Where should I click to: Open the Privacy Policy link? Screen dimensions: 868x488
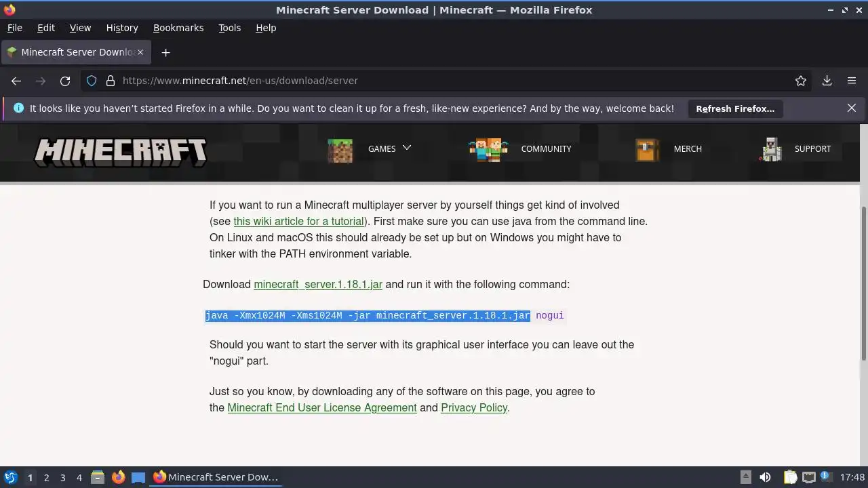coord(474,408)
